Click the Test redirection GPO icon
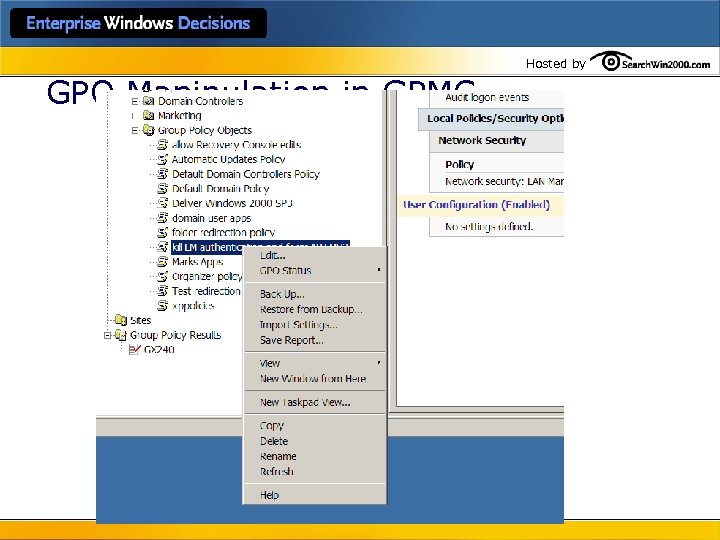 coord(163,291)
